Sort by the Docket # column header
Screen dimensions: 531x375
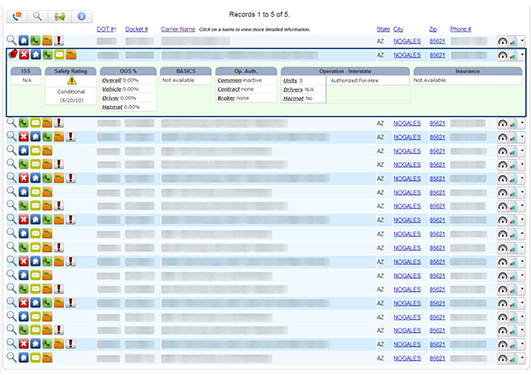pos(136,29)
